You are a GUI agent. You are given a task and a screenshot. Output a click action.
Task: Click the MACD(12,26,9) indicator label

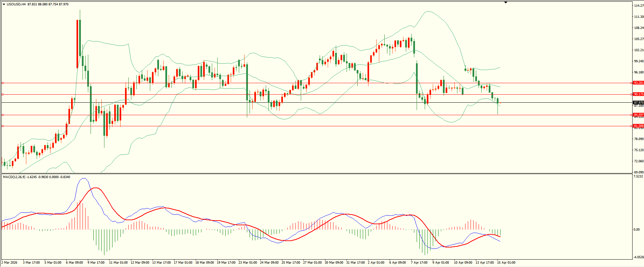[x=14, y=177]
